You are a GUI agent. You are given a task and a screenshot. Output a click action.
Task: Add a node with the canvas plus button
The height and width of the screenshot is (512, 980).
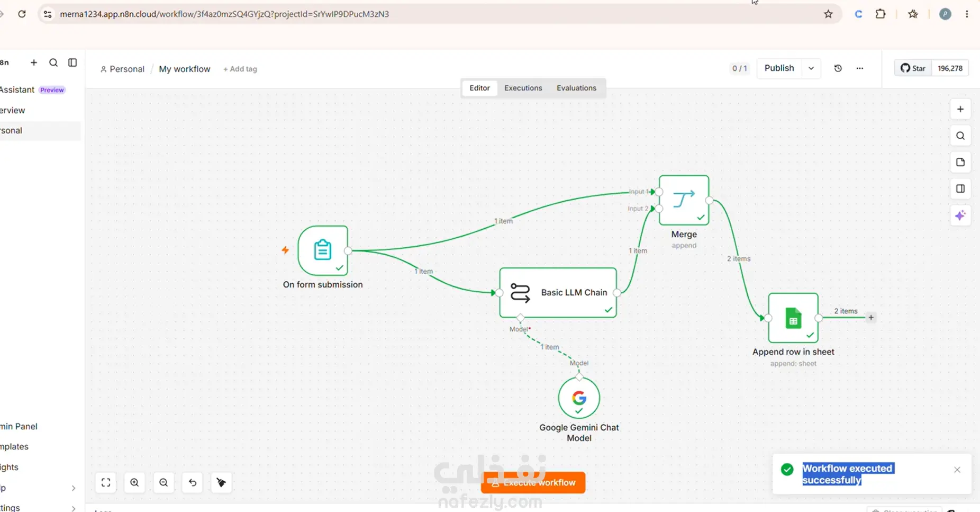[x=960, y=109]
